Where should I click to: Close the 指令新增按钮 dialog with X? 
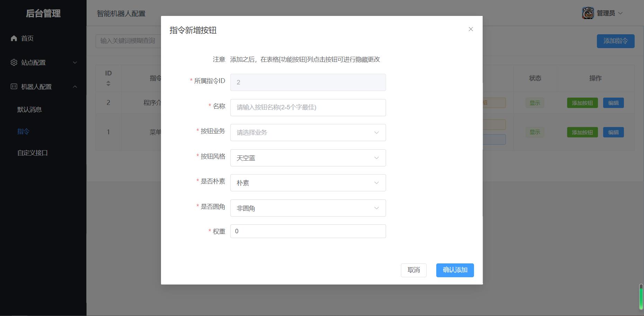[471, 29]
